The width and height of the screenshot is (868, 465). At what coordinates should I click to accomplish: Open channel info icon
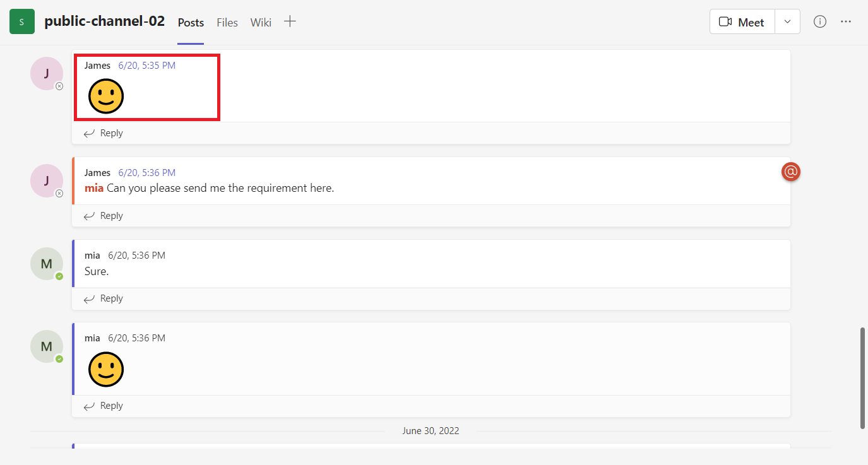point(820,21)
